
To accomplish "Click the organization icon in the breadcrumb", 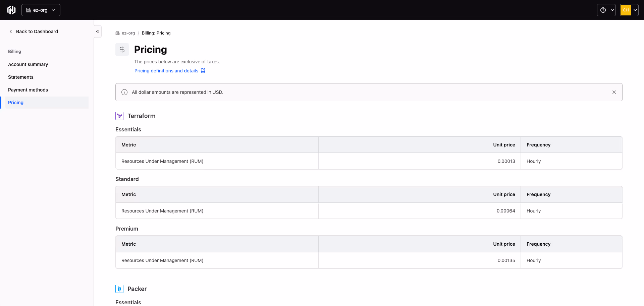I will point(117,33).
